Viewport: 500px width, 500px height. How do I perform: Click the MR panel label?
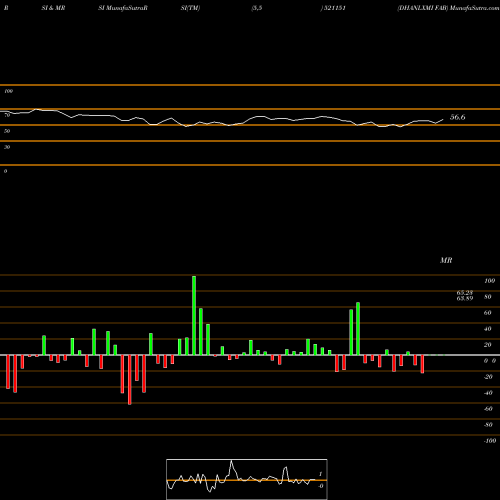pos(446,260)
